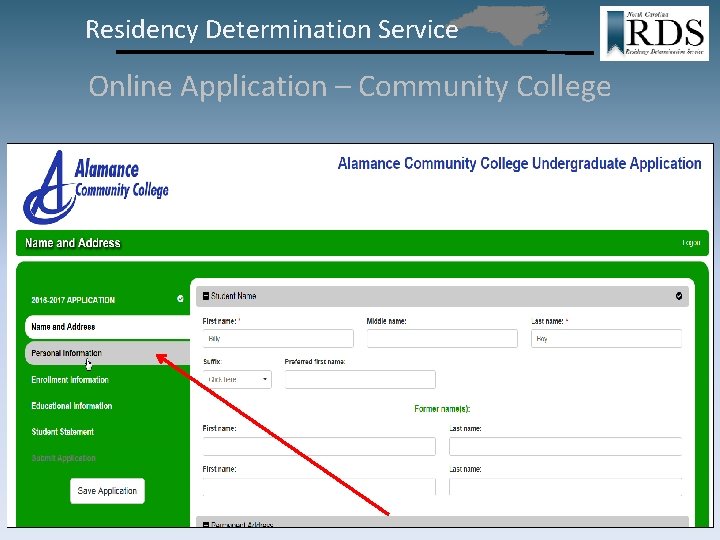Viewport: 720px width, 540px height.
Task: Click the 2016-2017 APPLICATION heading
Action: point(73,300)
